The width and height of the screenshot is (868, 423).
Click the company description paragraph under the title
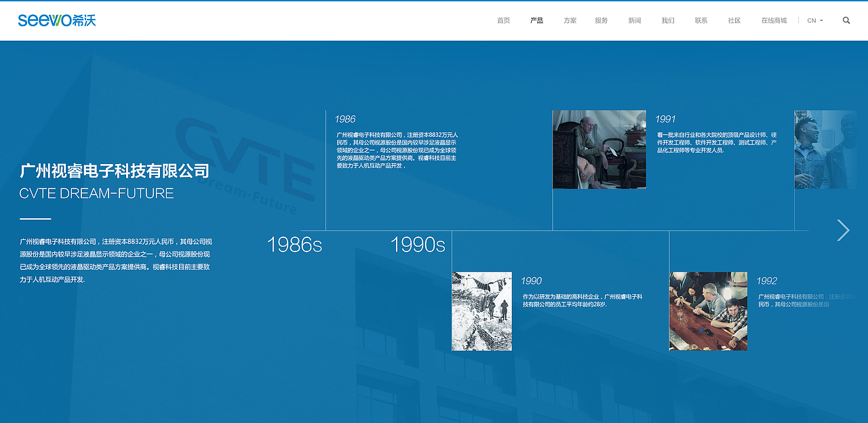(116, 260)
